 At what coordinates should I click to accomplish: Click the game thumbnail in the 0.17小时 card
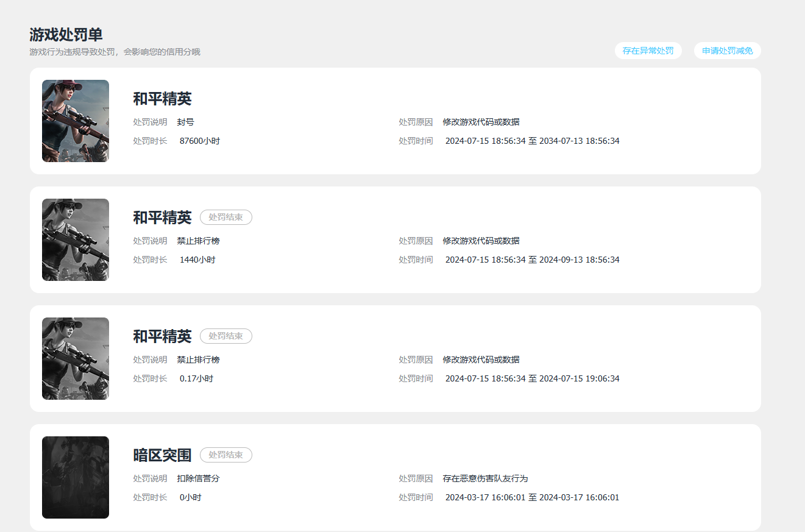click(76, 358)
